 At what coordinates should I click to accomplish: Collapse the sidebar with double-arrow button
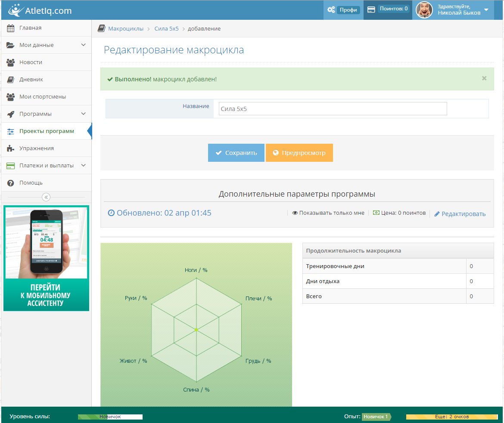[46, 197]
